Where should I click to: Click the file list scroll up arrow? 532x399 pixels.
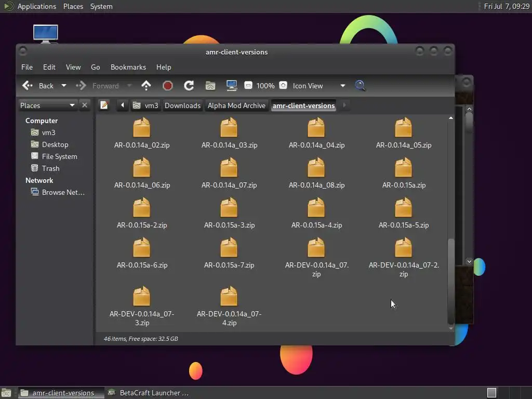[451, 118]
